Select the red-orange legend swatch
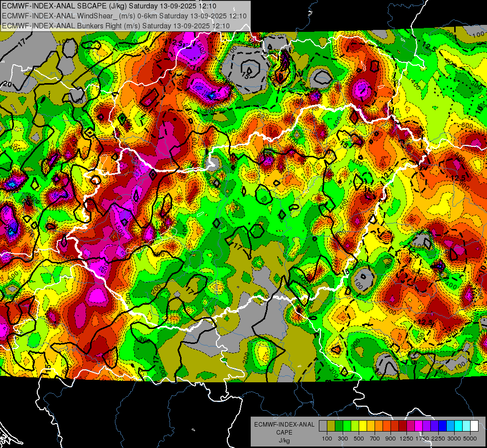The height and width of the screenshot is (448, 487). pos(387,426)
